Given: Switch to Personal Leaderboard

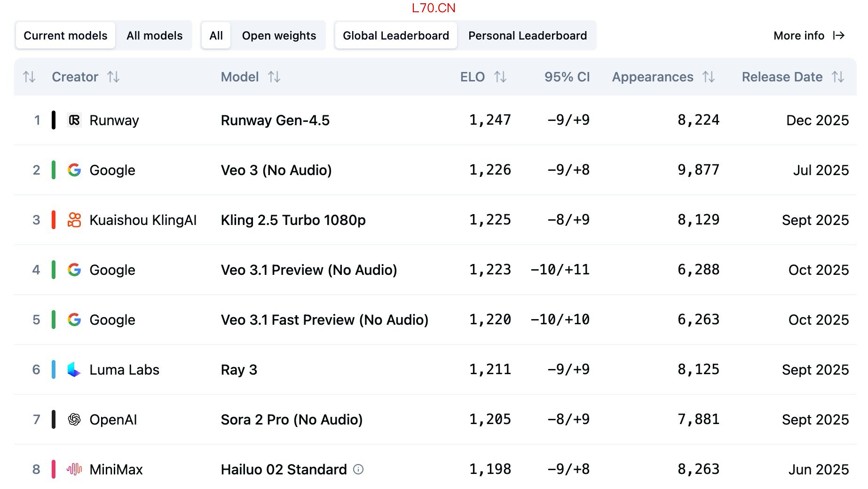Looking at the screenshot, I should pos(527,36).
